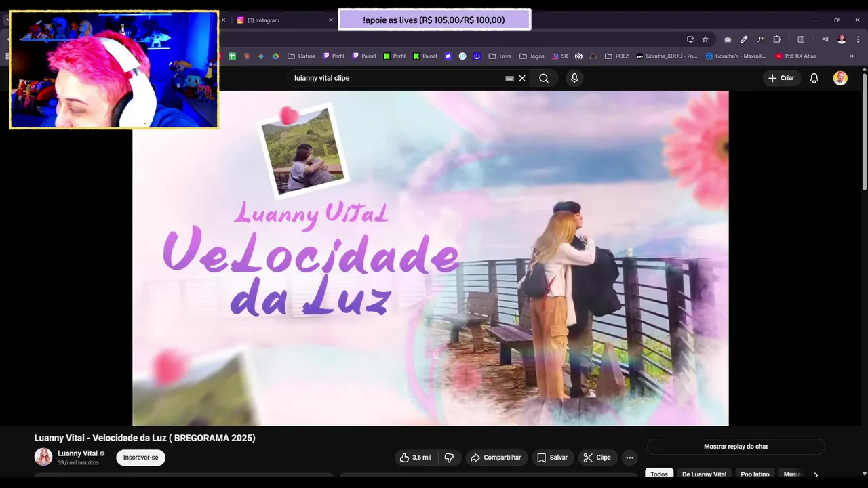Open the first Twitch Painel bookmark

[363, 56]
